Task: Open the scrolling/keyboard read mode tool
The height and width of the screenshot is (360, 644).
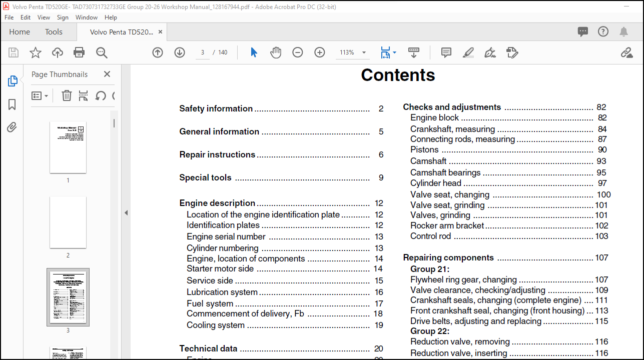Action: [x=414, y=52]
